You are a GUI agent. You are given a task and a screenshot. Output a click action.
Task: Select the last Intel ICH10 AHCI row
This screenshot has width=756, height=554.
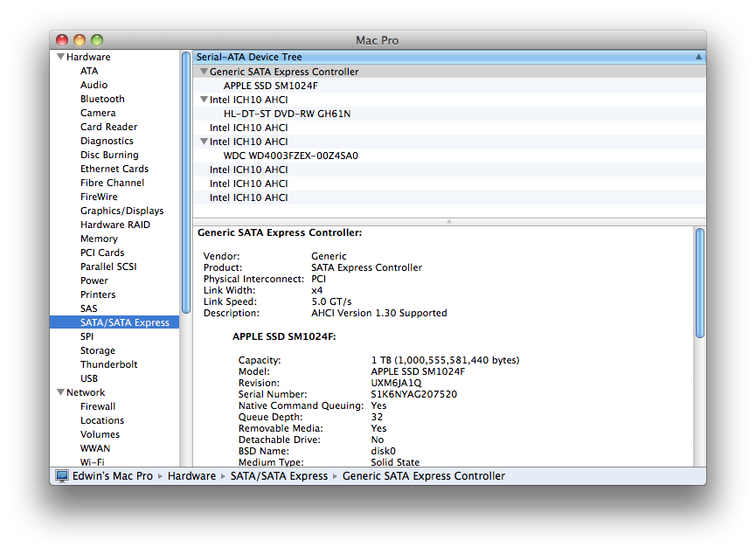[449, 197]
